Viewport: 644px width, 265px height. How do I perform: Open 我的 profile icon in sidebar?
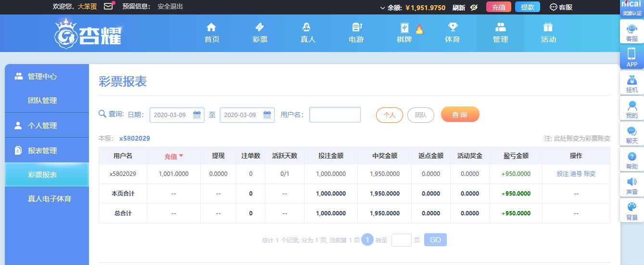click(632, 109)
